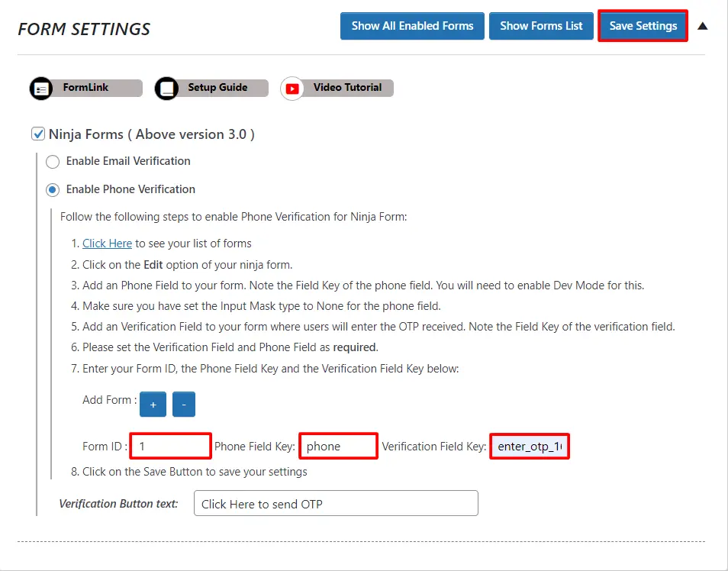Focus the Verification Field Key input
This screenshot has height=571, width=728.
[530, 446]
